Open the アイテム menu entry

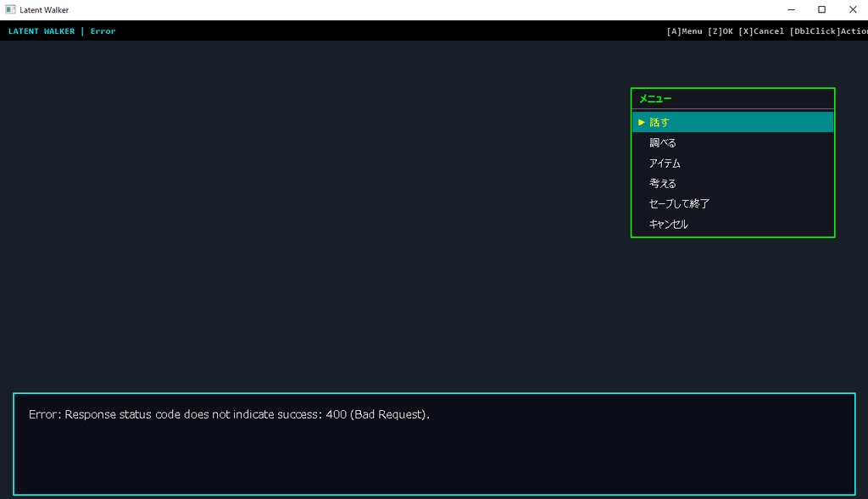pyautogui.click(x=732, y=164)
